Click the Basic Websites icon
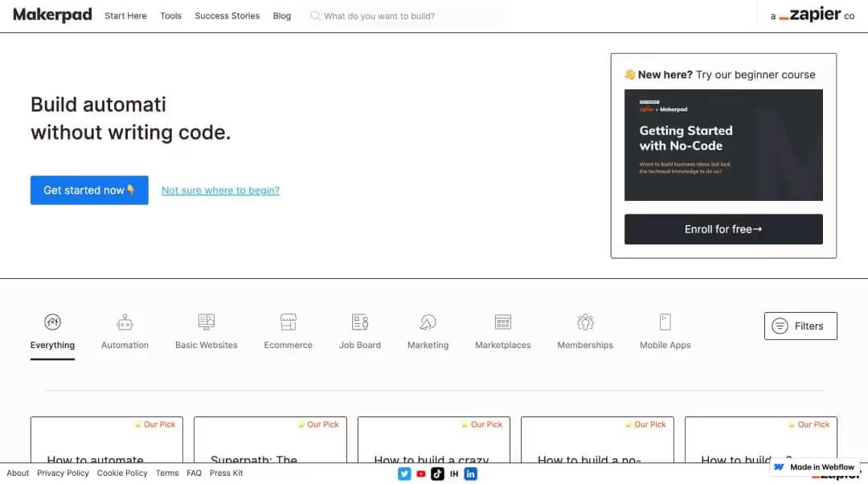Viewport: 868px width, 484px height. (x=206, y=322)
